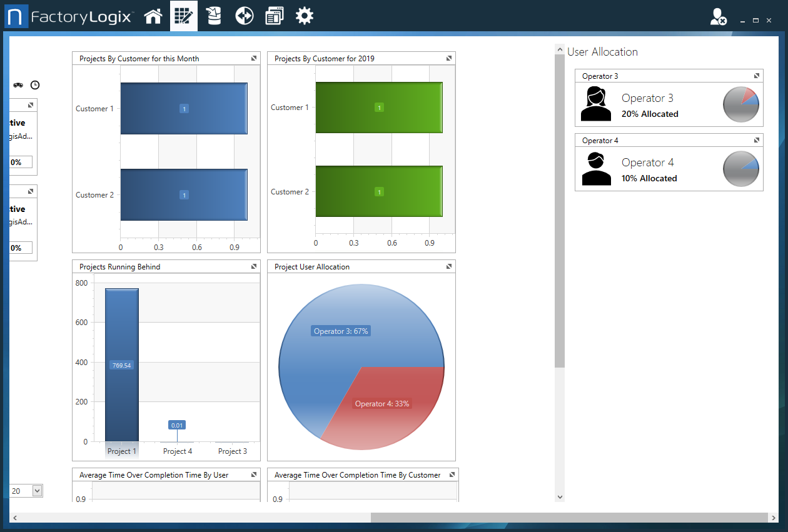788x532 pixels.
Task: Open the page size dropdown showing 20
Action: tap(36, 491)
